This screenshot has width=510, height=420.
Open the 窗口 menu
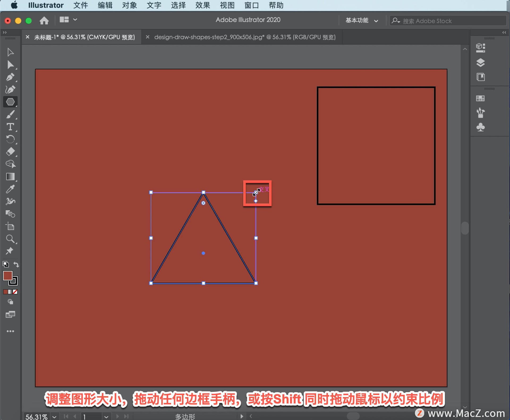tap(252, 5)
